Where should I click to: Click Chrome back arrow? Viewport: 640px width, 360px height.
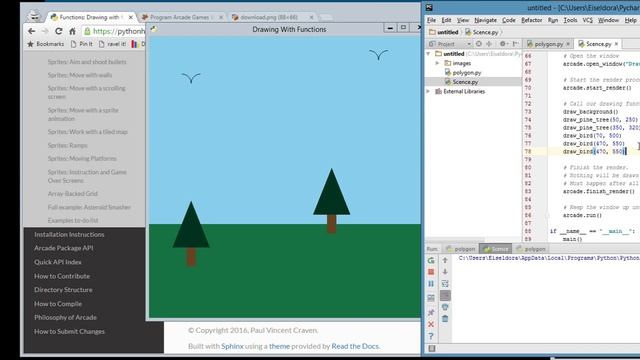point(31,31)
